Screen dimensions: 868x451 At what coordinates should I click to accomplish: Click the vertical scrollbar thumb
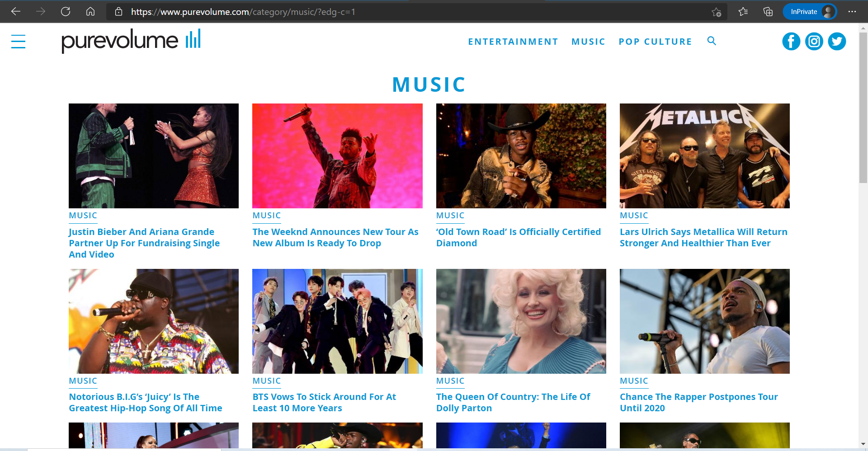tap(863, 108)
